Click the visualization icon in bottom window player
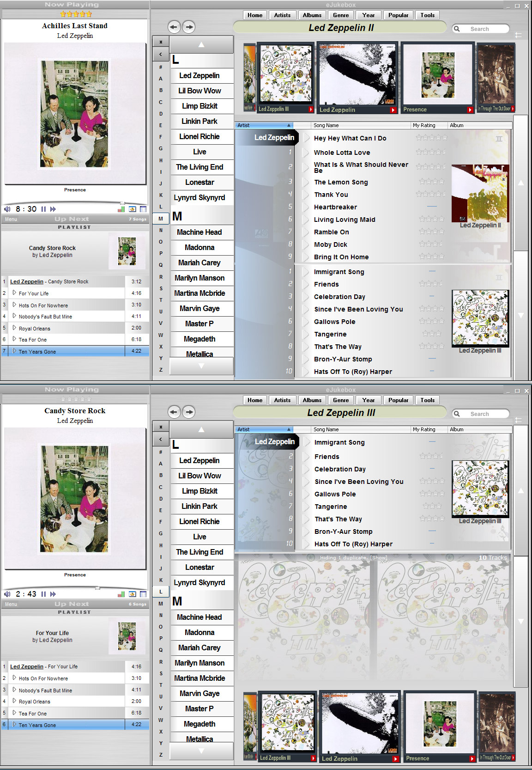Viewport: 532px width, 770px height. pos(132,594)
